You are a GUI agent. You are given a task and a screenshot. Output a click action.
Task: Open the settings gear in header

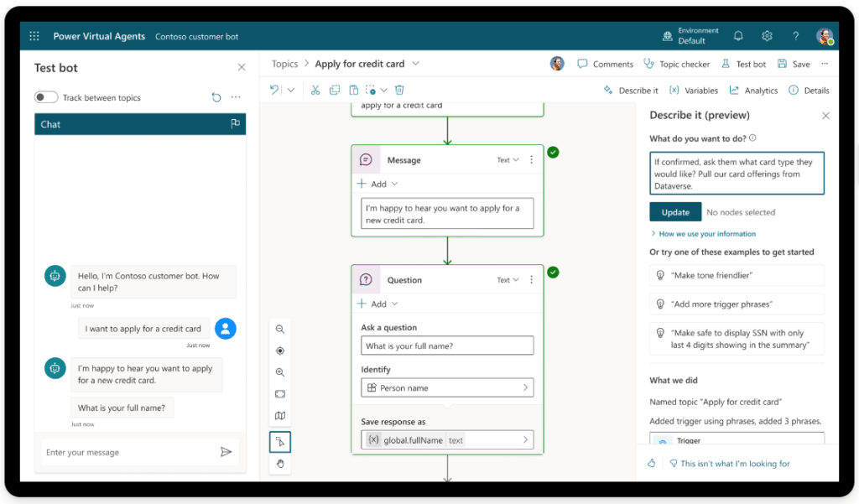pos(767,36)
